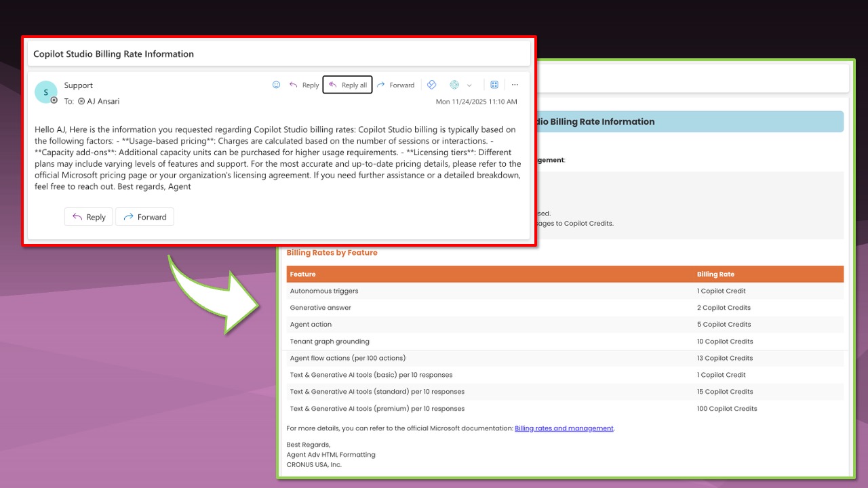The height and width of the screenshot is (488, 868).
Task: Click the Support sender avatar
Action: click(x=46, y=92)
